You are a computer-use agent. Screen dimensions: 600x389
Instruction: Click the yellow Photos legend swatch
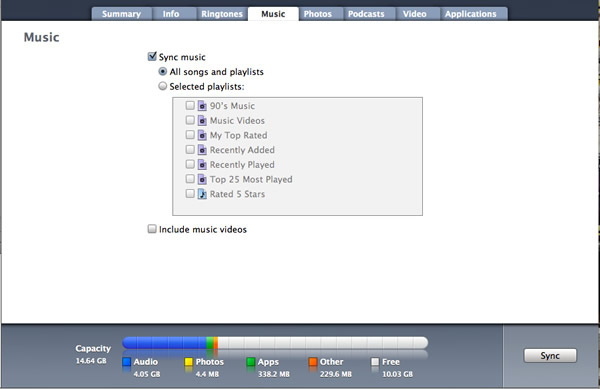click(189, 362)
